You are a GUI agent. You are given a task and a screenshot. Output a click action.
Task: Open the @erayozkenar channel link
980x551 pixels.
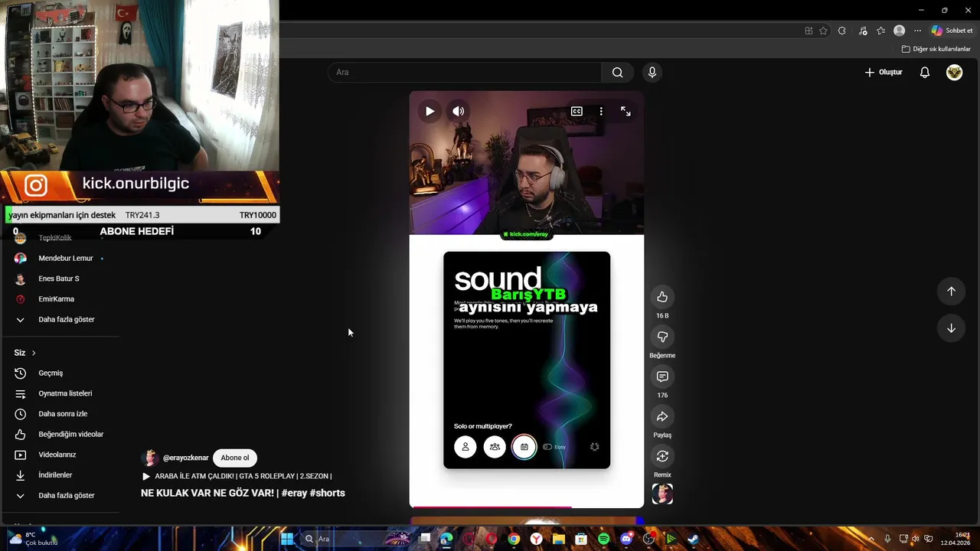point(185,458)
